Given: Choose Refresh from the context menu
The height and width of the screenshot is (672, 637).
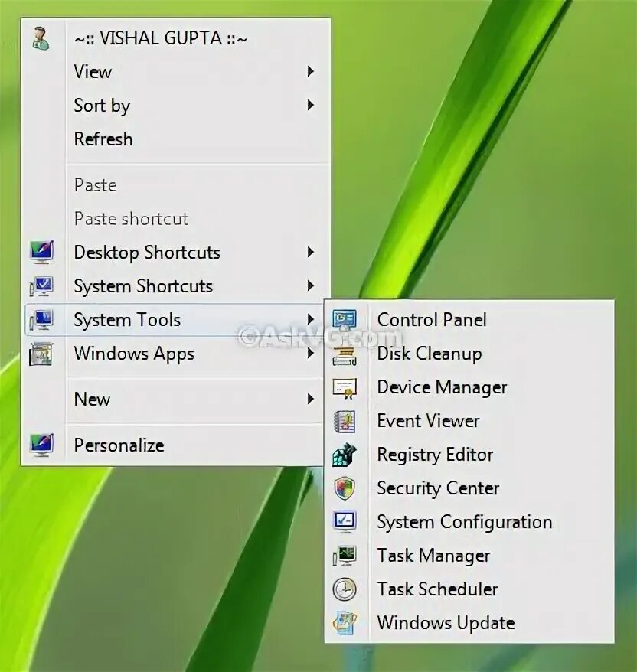Looking at the screenshot, I should (x=176, y=139).
